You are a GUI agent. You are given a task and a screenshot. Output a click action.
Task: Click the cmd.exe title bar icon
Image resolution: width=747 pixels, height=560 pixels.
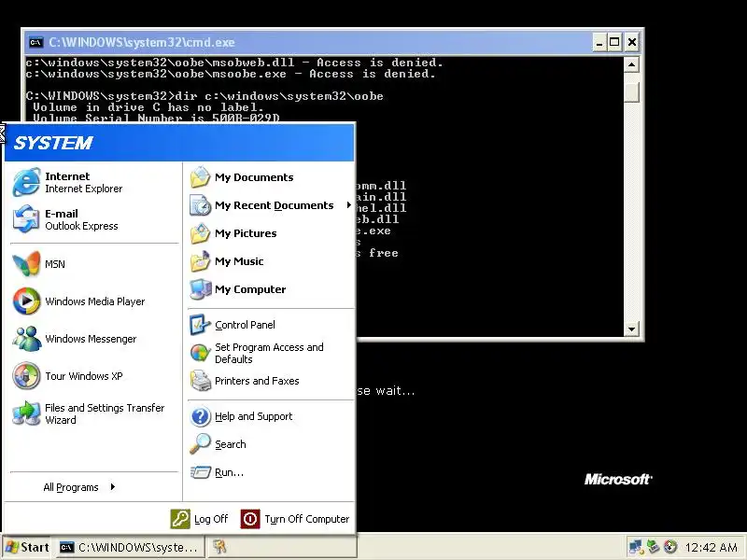tap(36, 42)
